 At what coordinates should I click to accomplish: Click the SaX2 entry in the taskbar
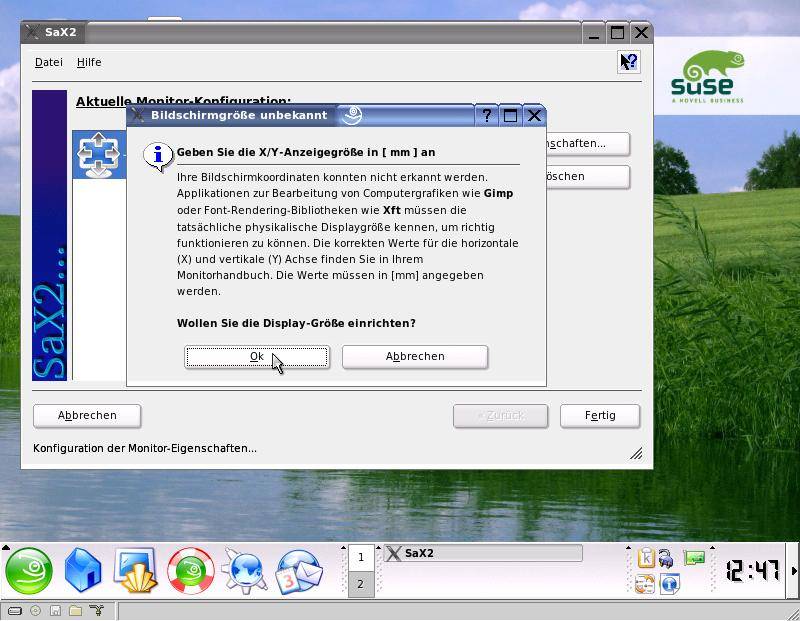pos(483,553)
